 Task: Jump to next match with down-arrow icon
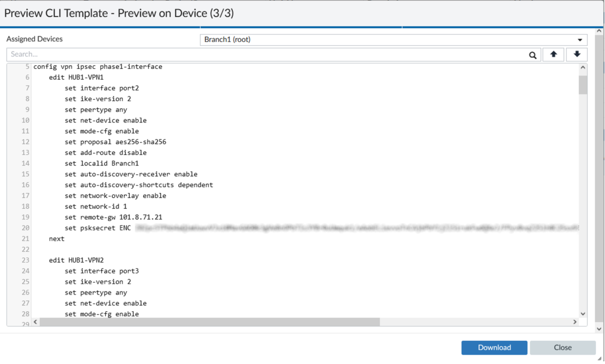[x=576, y=54]
